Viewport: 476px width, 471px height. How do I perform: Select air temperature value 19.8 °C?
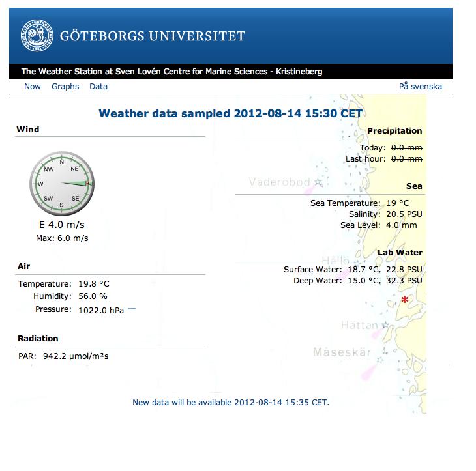(94, 284)
